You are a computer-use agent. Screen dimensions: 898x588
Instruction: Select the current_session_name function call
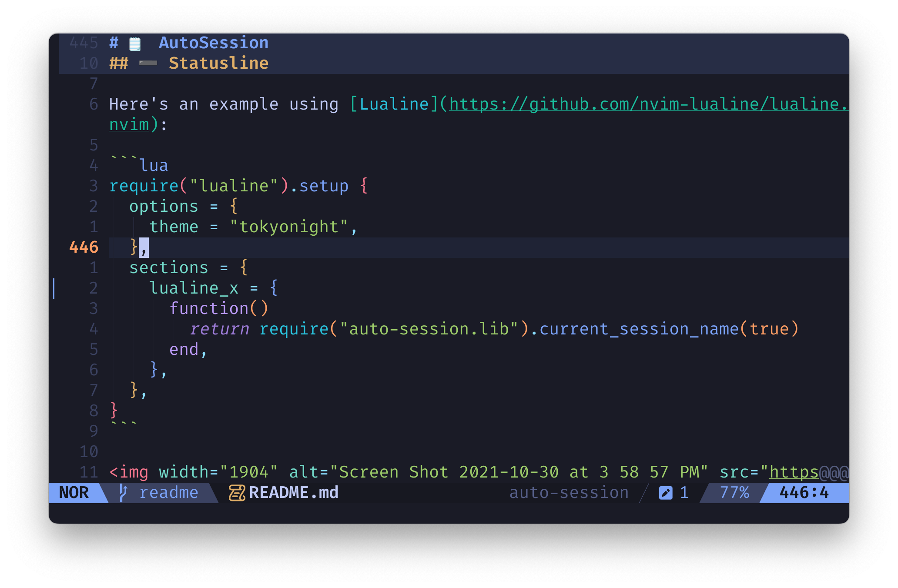[x=639, y=329]
